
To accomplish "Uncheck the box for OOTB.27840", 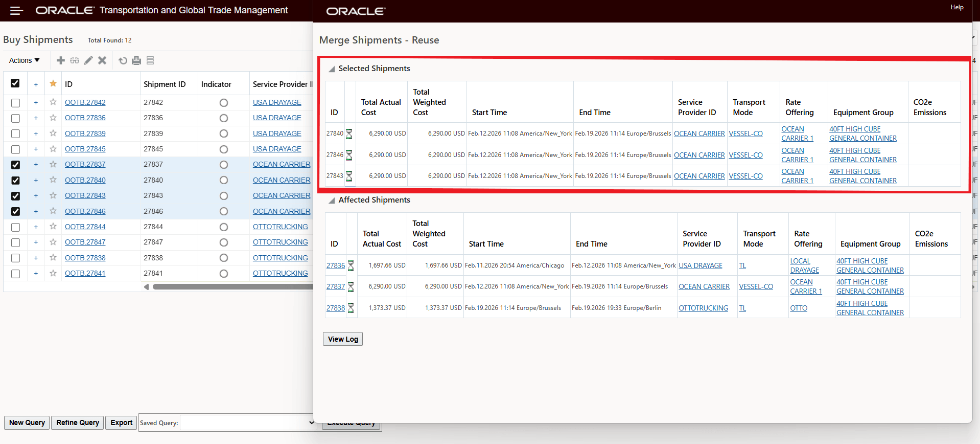I will click(15, 181).
